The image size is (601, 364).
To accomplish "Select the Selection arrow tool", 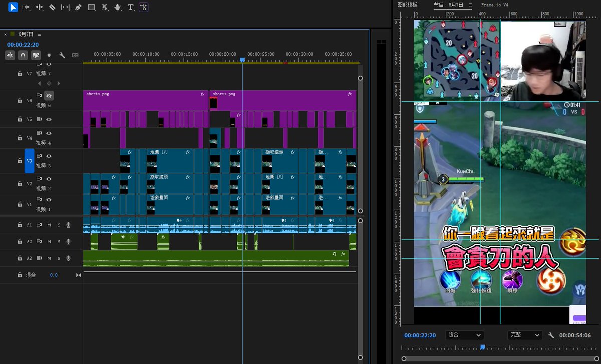I will 13,7.
